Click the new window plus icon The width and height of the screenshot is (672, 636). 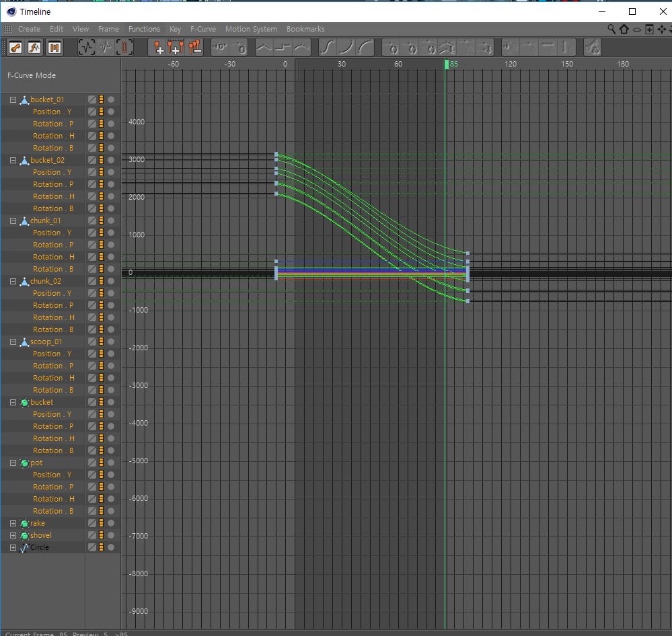[649, 29]
